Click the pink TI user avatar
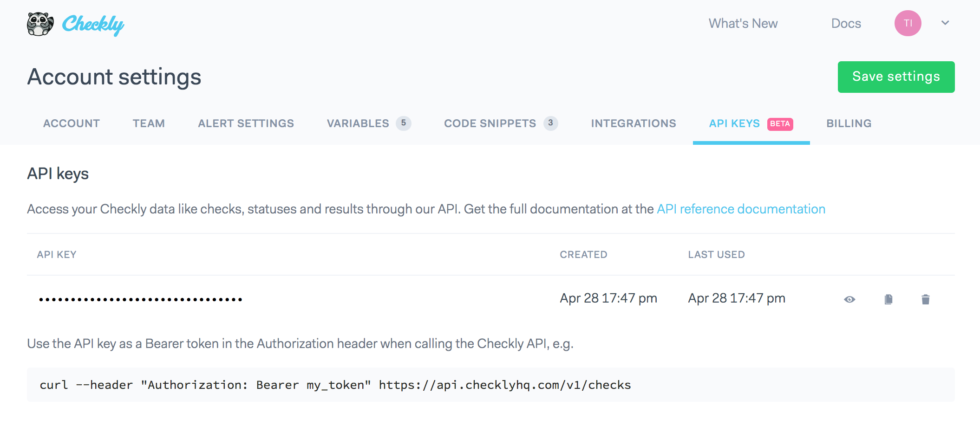The image size is (980, 426). 908,23
